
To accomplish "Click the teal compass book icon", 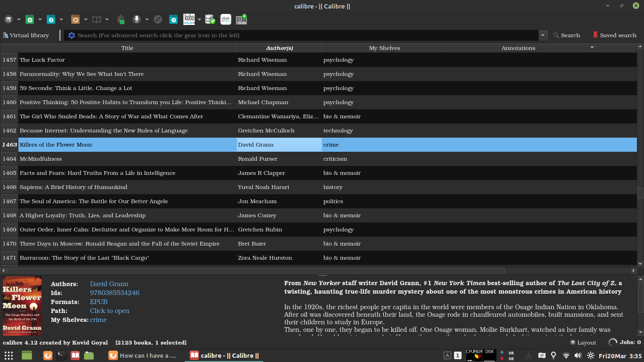I will click(x=173, y=19).
